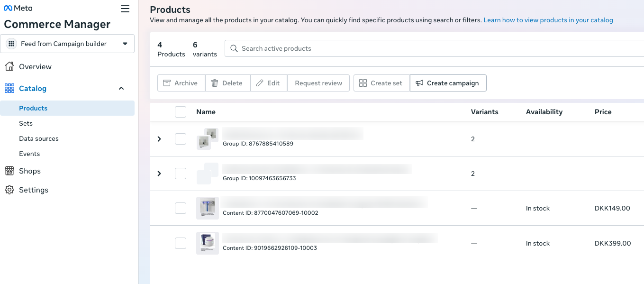Viewport: 644px width, 284px height.
Task: Click the Request review button
Action: (318, 83)
